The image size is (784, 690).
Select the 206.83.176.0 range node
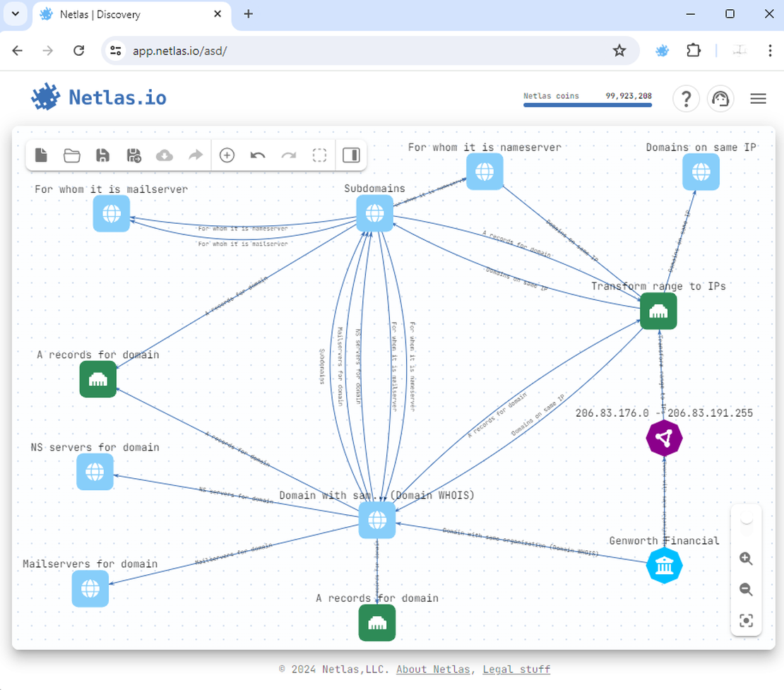(x=664, y=438)
